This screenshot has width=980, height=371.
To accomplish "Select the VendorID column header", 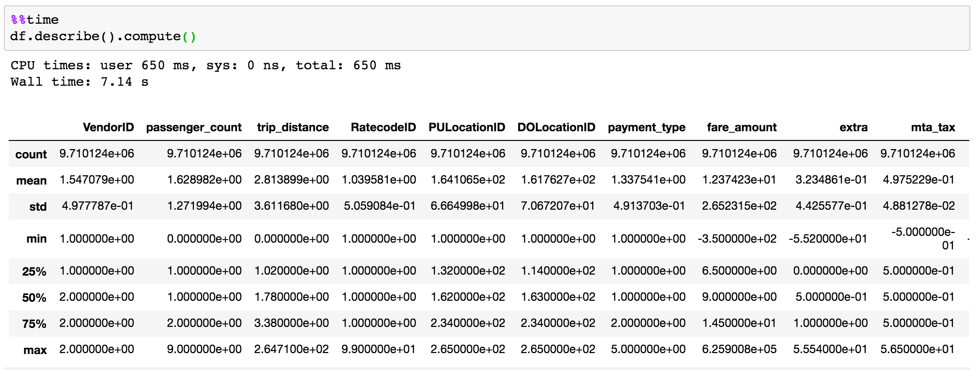I will click(108, 127).
